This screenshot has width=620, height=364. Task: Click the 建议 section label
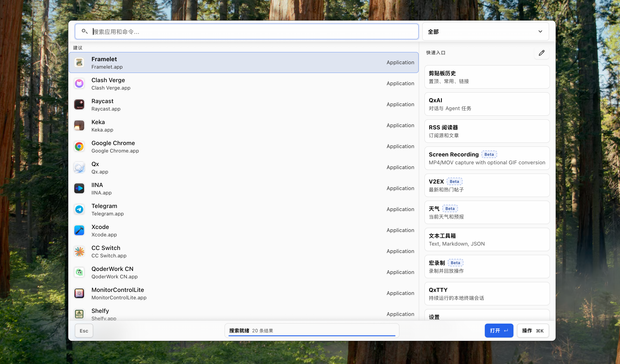tap(78, 48)
